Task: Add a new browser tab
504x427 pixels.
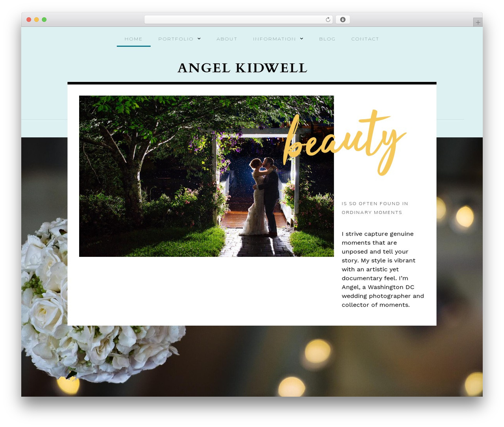Action: point(478,22)
